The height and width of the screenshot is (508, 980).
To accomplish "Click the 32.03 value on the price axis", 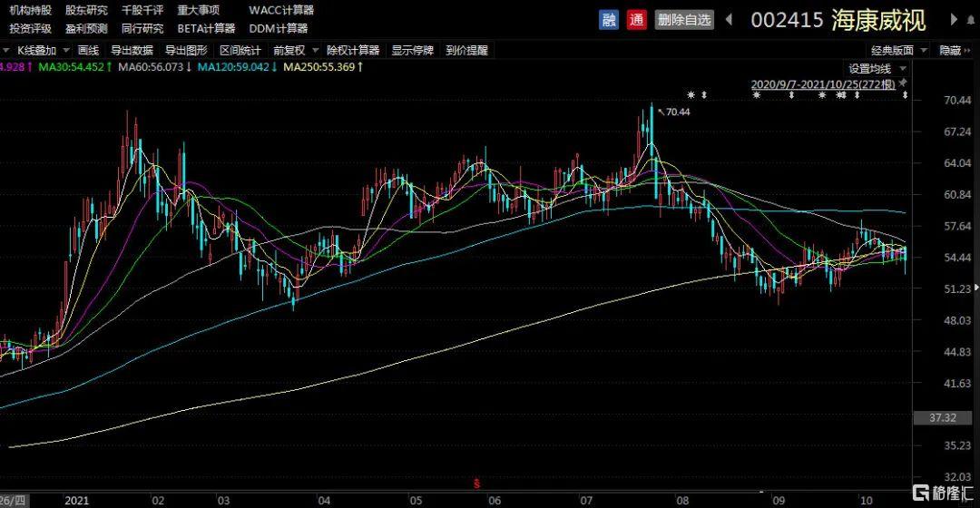I will click(x=957, y=477).
